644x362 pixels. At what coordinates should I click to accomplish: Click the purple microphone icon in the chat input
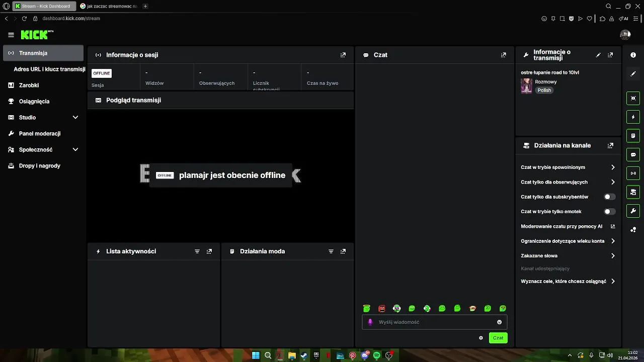[370, 322]
